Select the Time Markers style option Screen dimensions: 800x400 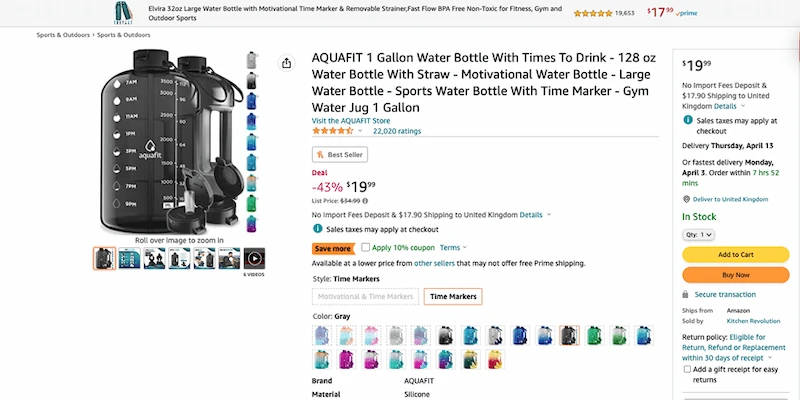pyautogui.click(x=452, y=296)
